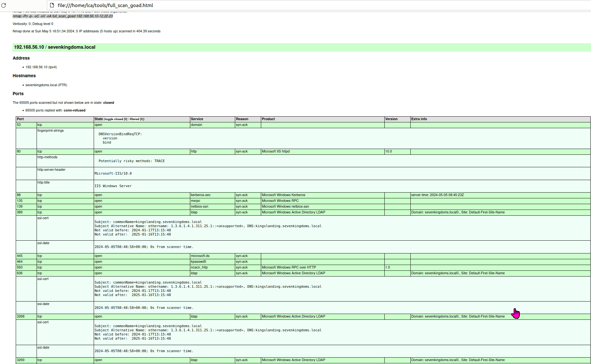Click port 88 cell
The height and width of the screenshot is (364, 591).
click(x=26, y=195)
